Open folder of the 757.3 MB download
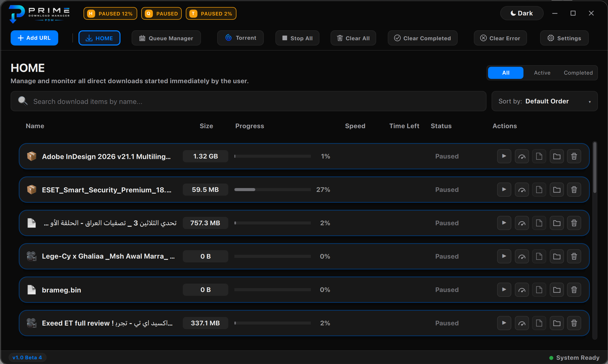This screenshot has width=608, height=364. click(557, 223)
